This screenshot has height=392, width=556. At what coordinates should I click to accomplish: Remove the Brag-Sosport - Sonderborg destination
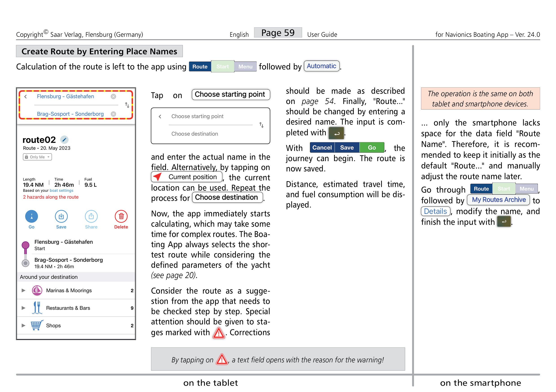[113, 114]
